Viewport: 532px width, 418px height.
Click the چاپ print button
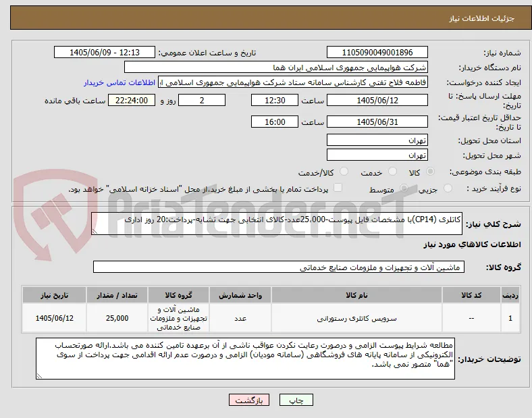[x=296, y=400]
